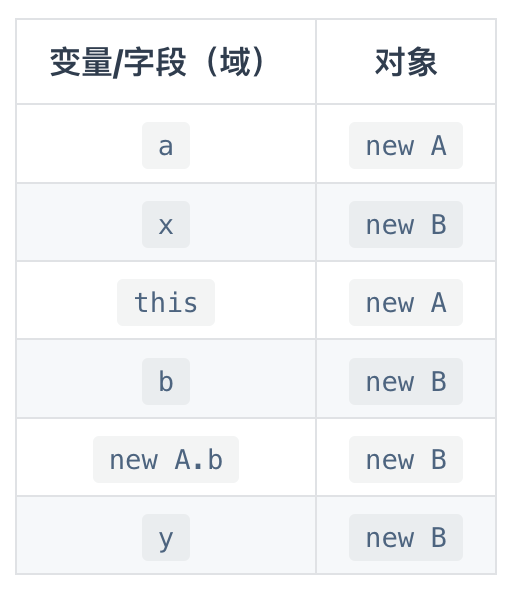520x590 pixels.
Task: Click 'new B' object beside variable y
Action: (406, 537)
